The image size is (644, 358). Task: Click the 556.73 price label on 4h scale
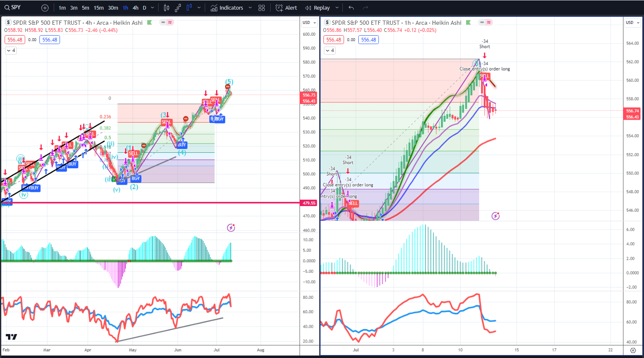click(309, 95)
